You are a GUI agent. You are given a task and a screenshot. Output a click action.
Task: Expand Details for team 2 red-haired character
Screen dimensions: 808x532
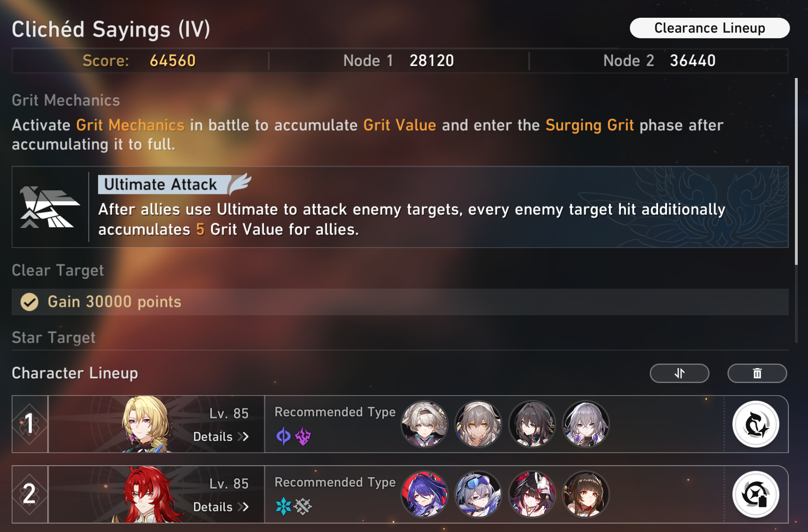[x=221, y=507]
